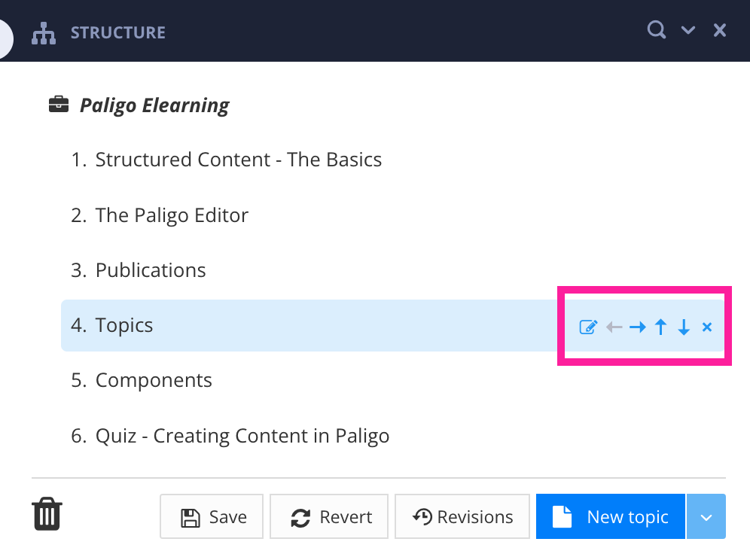Save the structure changes
This screenshot has width=750, height=560.
(x=212, y=516)
